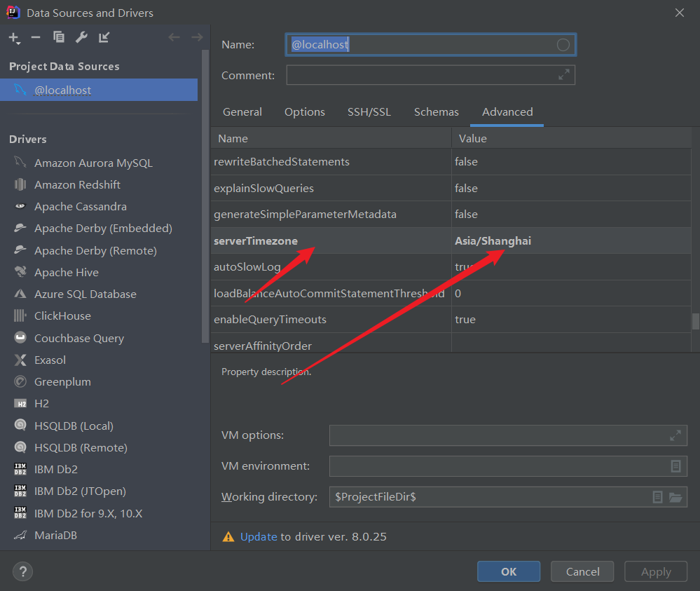Click the left panel vertical scrollbar
700x591 pixels.
[x=205, y=196]
